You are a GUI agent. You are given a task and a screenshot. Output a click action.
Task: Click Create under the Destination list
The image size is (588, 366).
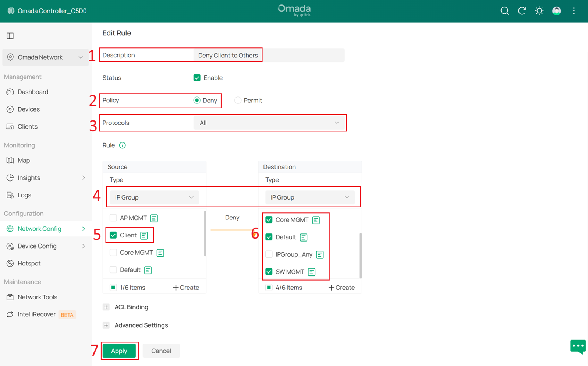click(341, 288)
